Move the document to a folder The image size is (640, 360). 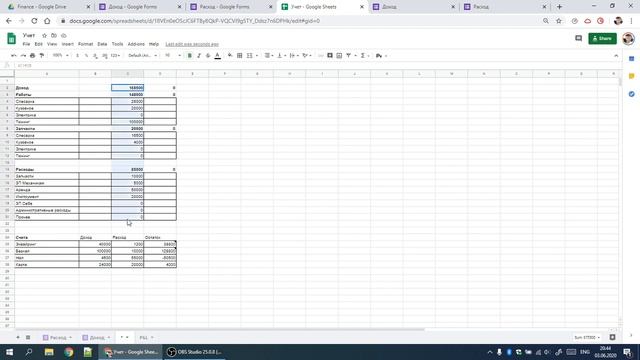click(x=54, y=36)
